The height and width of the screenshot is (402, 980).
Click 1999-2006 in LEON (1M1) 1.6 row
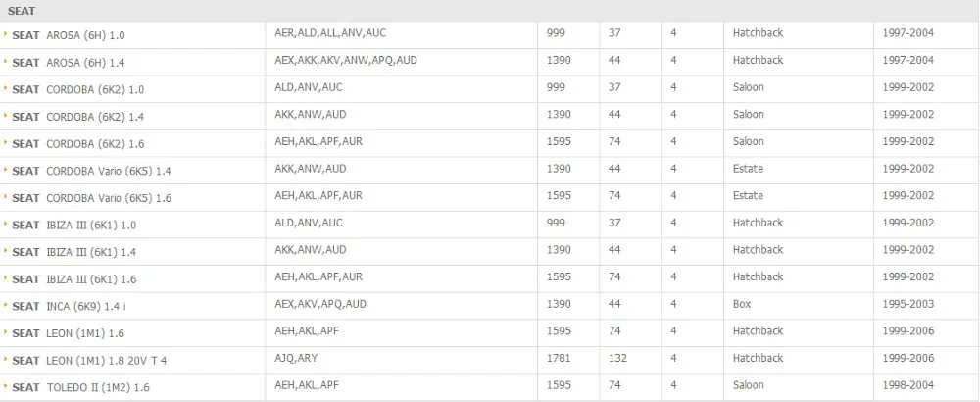908,330
